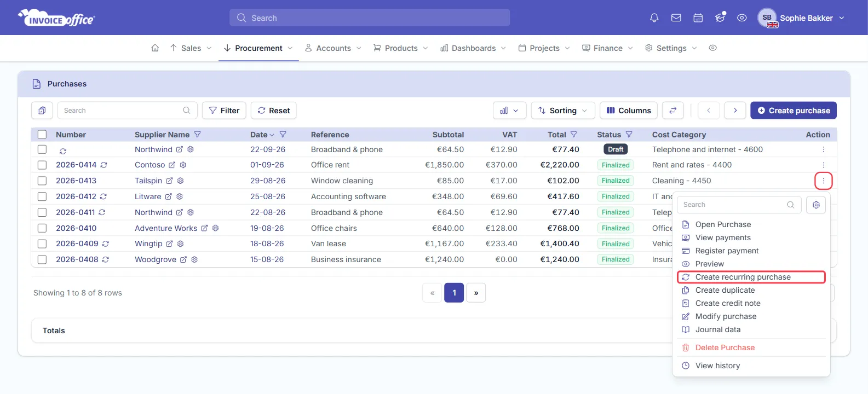The width and height of the screenshot is (868, 394).
Task: Tick the checkbox for purchase 2026-0411
Action: 42,212
